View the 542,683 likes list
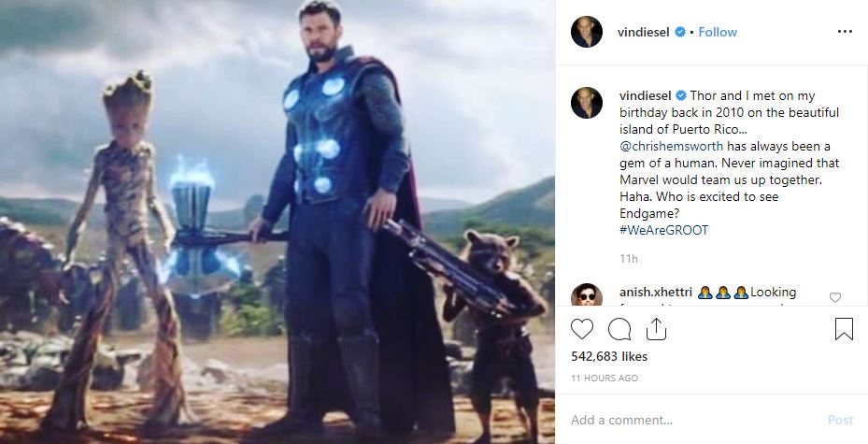Screen dimensions: 868x444 pyautogui.click(x=609, y=356)
